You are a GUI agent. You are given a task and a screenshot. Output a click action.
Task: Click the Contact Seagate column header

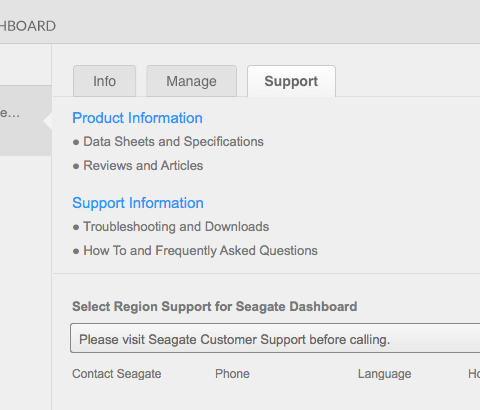(x=117, y=374)
